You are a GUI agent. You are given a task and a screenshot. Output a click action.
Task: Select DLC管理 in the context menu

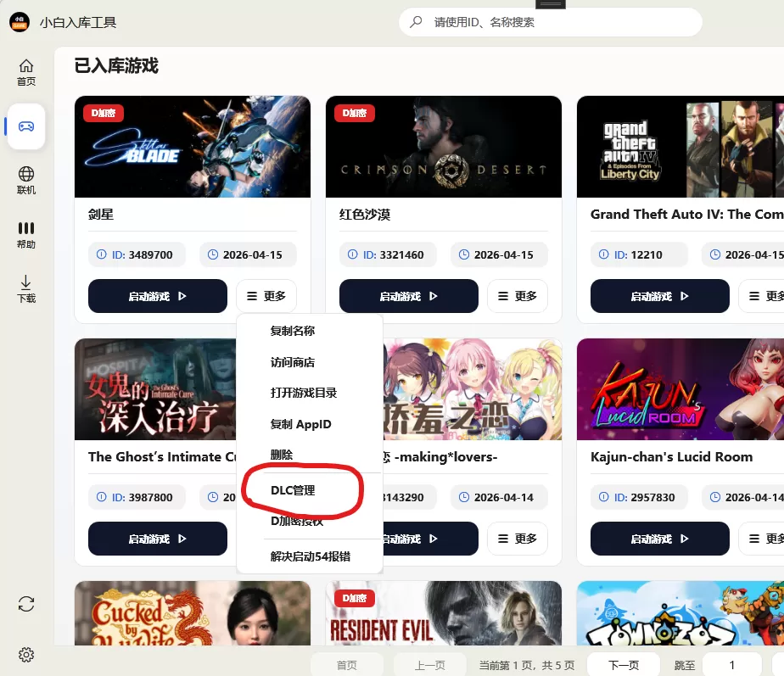[x=293, y=490]
